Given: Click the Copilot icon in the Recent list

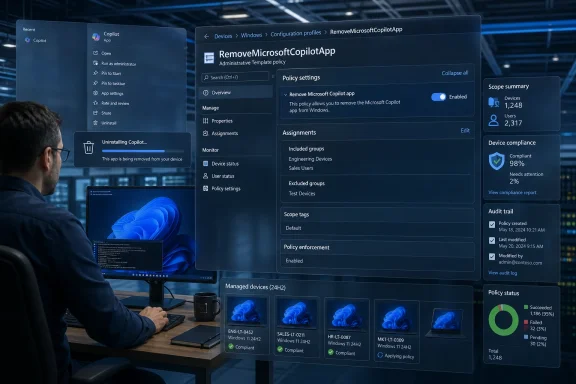Looking at the screenshot, I should point(28,40).
